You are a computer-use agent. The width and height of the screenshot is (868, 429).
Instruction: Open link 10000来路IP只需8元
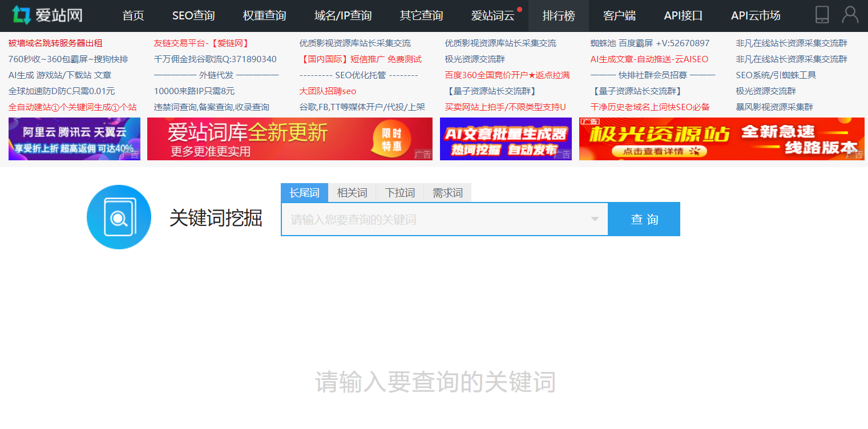[194, 91]
